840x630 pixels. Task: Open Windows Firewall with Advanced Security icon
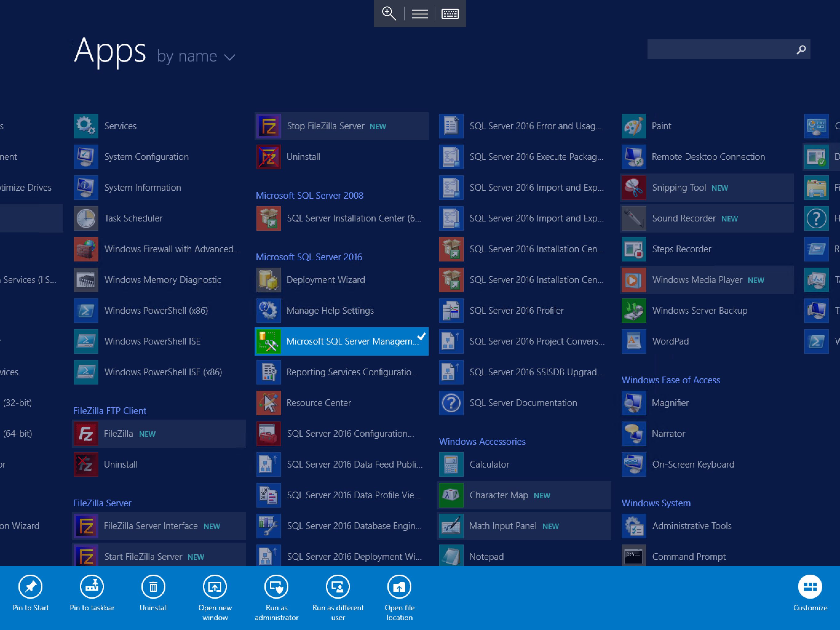[x=86, y=249]
